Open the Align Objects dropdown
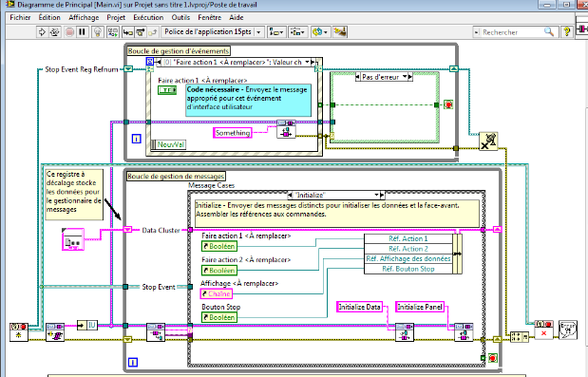Viewport: 588px width, 377px height. tap(276, 32)
